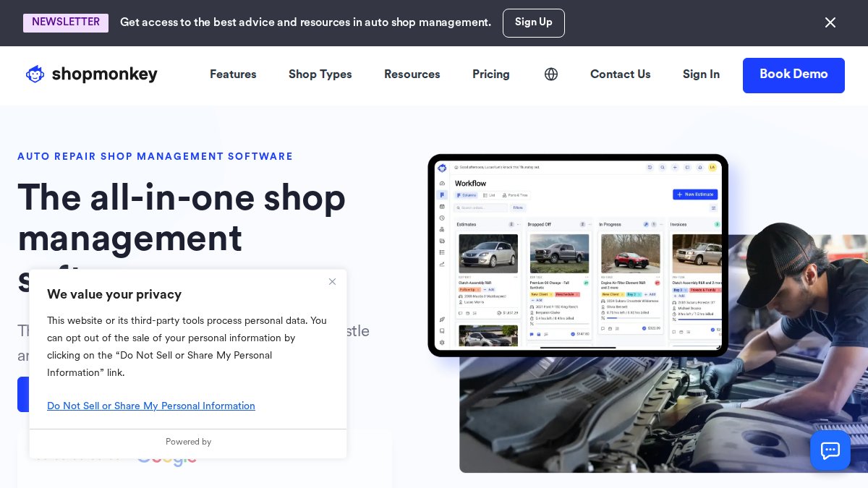Open In Progress column ellipsis menu
This screenshot has width=868, height=488.
point(661,224)
